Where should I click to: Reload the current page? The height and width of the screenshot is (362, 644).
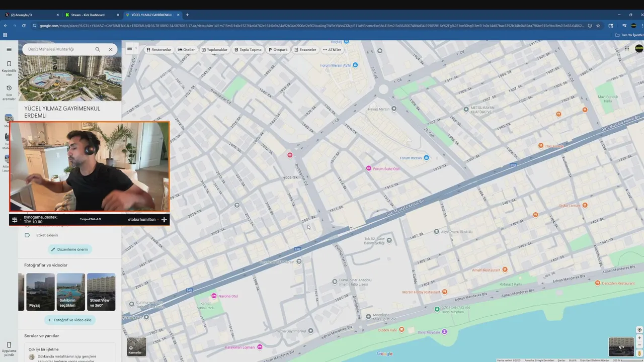click(x=24, y=26)
